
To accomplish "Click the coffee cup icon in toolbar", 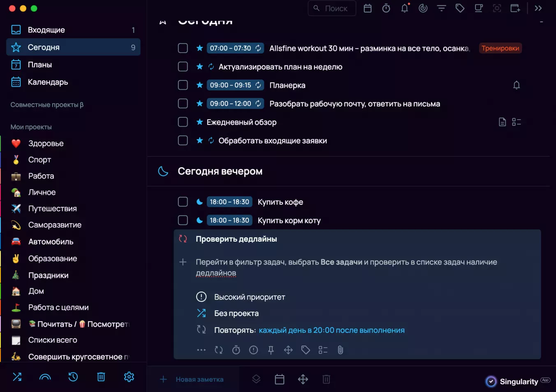I will (x=479, y=8).
